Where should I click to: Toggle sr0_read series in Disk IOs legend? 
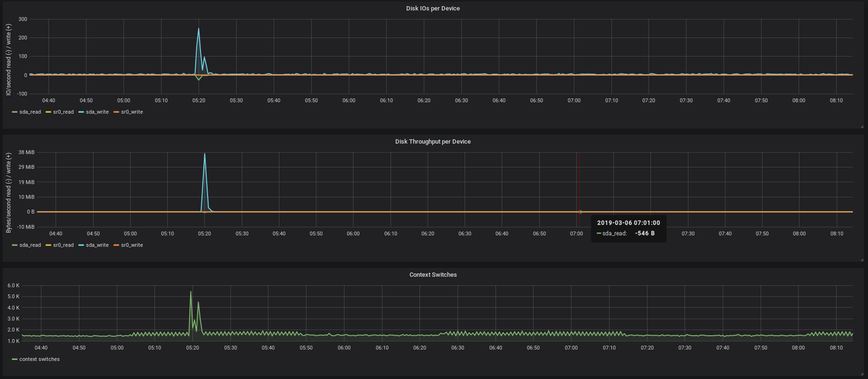coord(63,112)
